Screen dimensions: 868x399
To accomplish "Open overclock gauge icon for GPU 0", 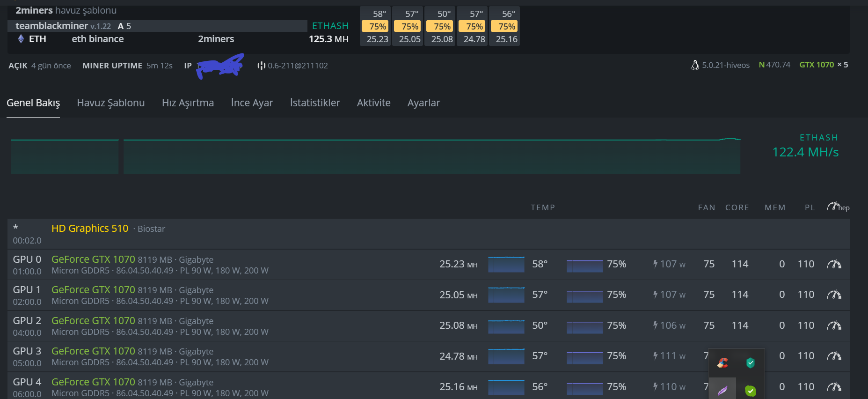I will (x=834, y=264).
